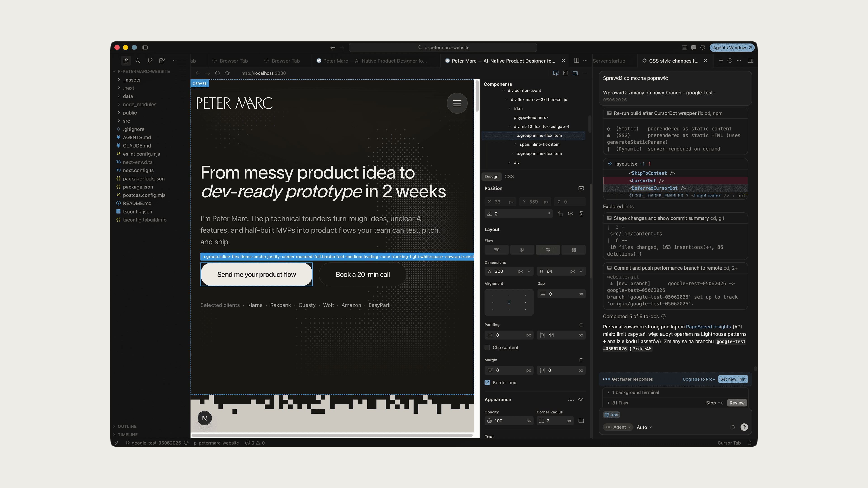This screenshot has height=488, width=868.
Task: Toggle individual corner radius icon
Action: pyautogui.click(x=581, y=421)
